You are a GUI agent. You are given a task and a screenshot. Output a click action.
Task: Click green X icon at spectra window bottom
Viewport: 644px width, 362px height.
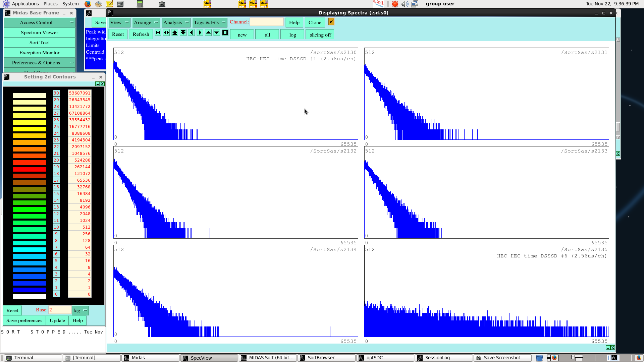coord(613,348)
